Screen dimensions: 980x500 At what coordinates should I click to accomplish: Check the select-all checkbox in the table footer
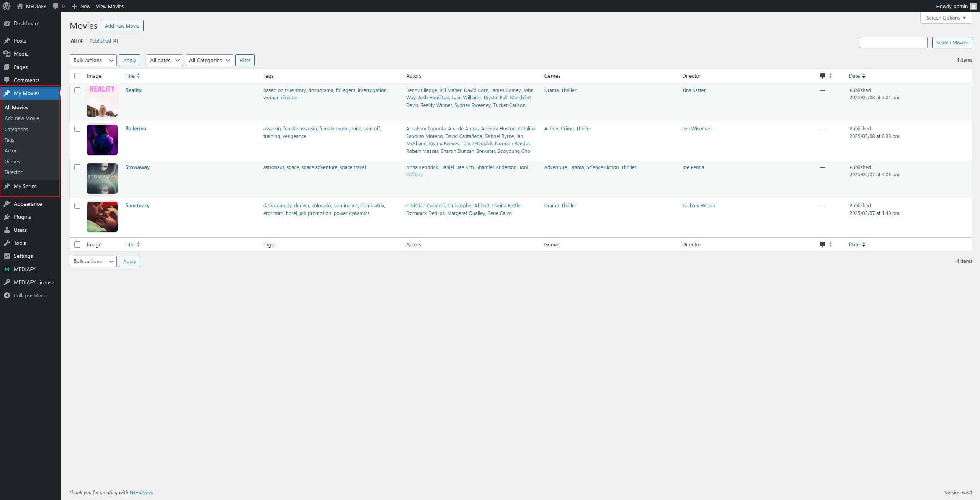tap(77, 244)
